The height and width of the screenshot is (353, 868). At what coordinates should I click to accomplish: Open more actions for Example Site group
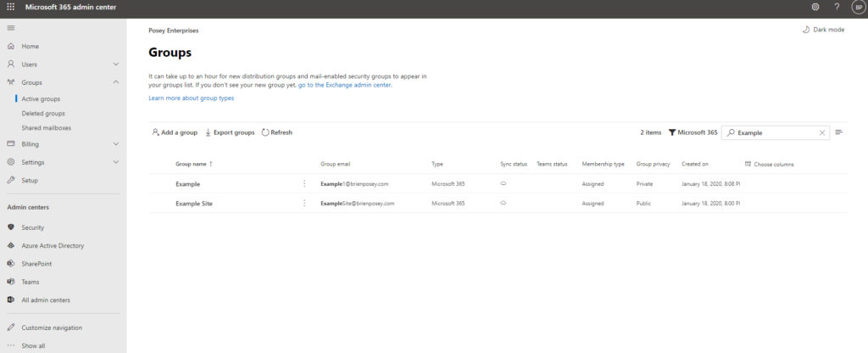pyautogui.click(x=304, y=204)
